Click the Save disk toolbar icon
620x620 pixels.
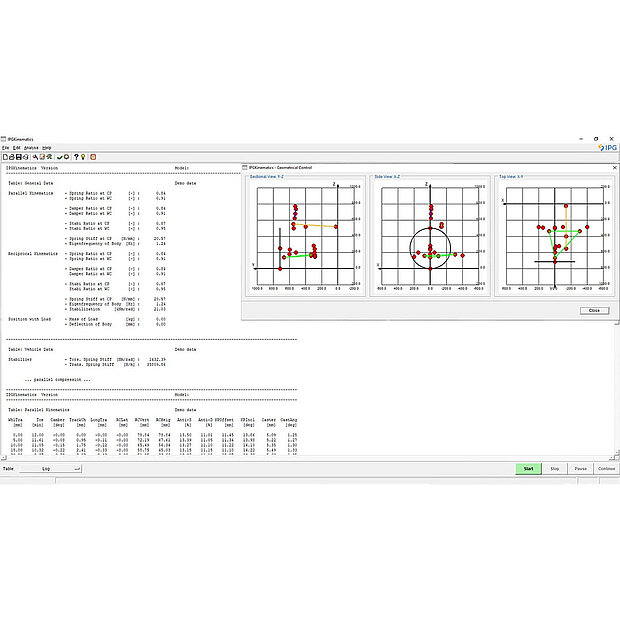click(19, 157)
